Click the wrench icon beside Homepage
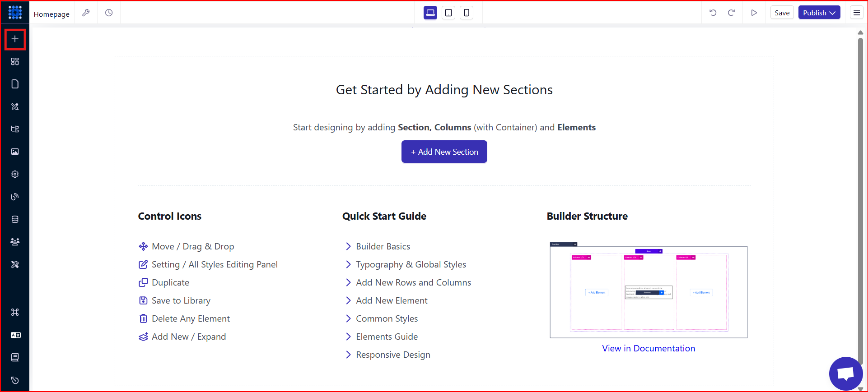 pos(86,13)
